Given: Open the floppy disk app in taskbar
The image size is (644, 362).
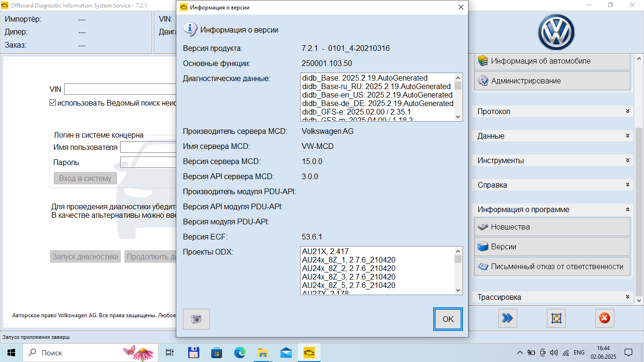Looking at the screenshot, I should [x=193, y=353].
